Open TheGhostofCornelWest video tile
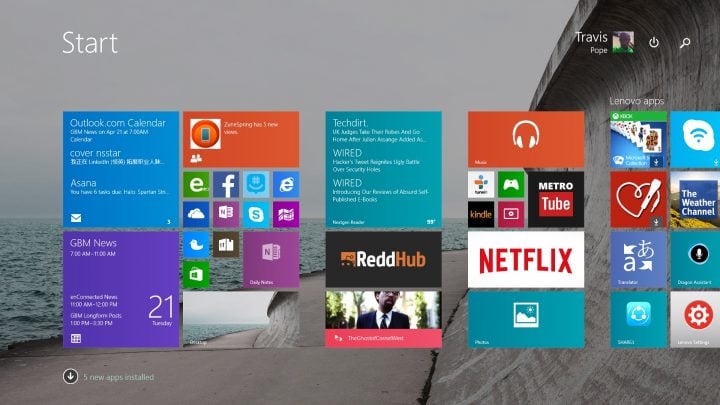This screenshot has width=720, height=405. click(383, 320)
